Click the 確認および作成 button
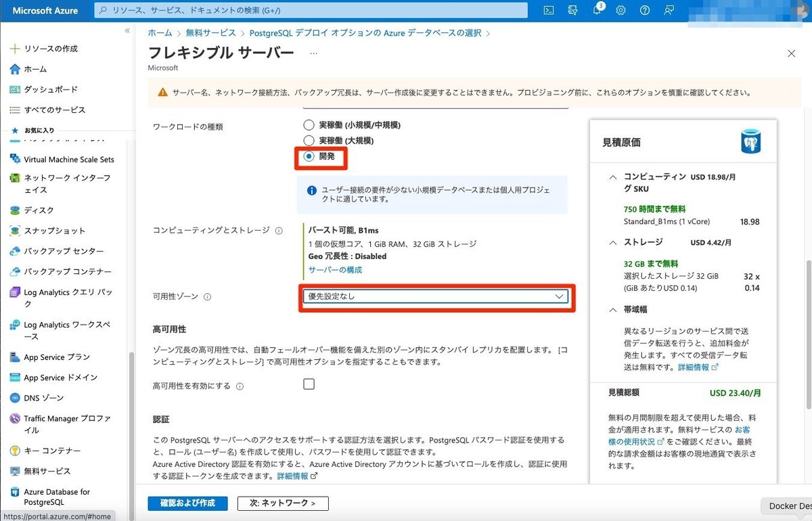This screenshot has width=812, height=521. pyautogui.click(x=187, y=503)
